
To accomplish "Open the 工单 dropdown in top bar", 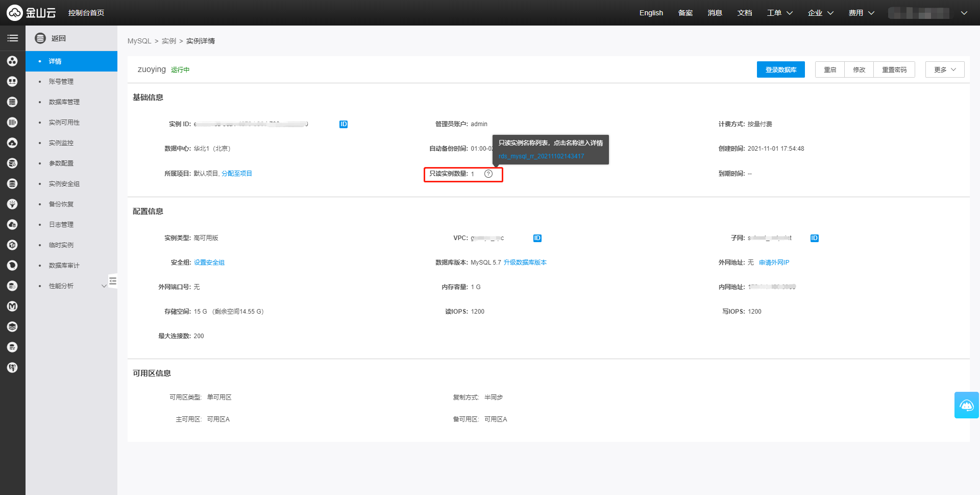I will pyautogui.click(x=779, y=13).
